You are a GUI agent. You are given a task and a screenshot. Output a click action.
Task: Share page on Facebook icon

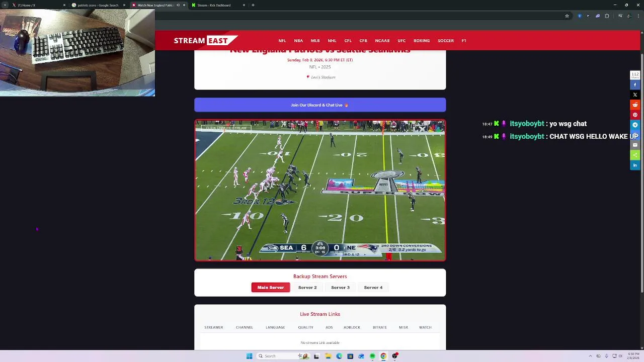point(635,84)
